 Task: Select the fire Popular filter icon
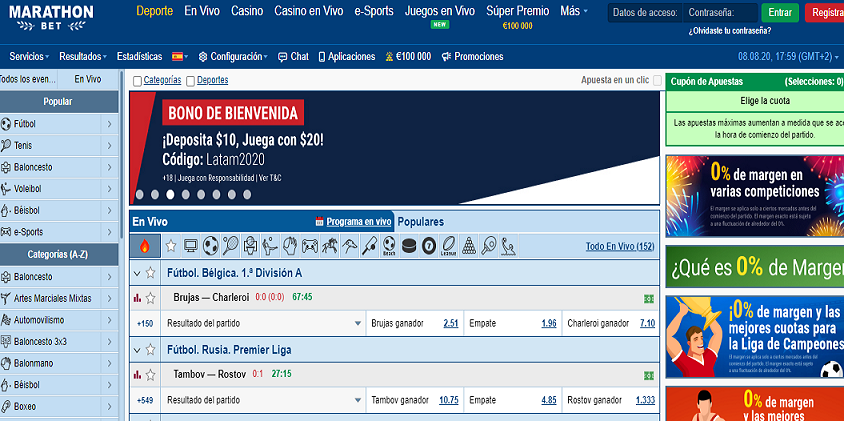[x=144, y=246]
